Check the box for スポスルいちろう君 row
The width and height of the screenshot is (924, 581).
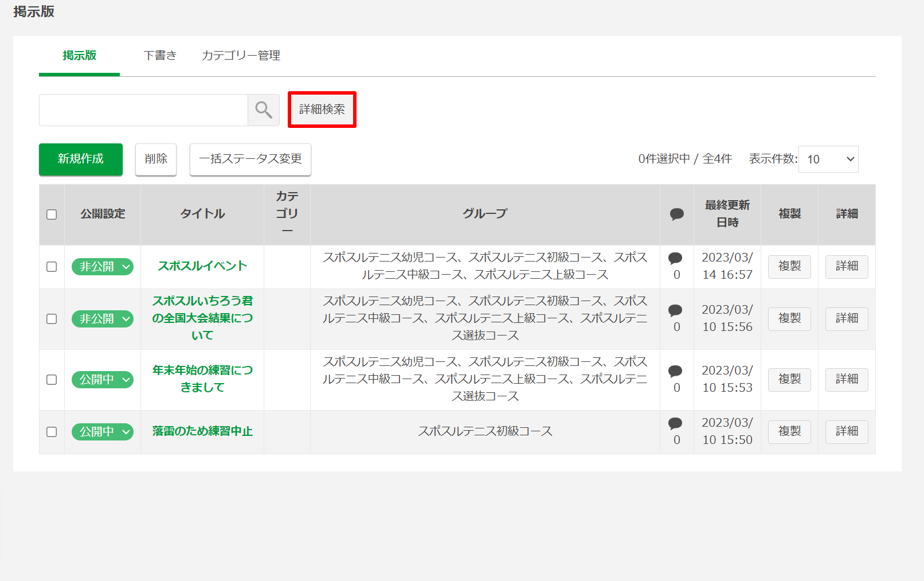coord(52,319)
